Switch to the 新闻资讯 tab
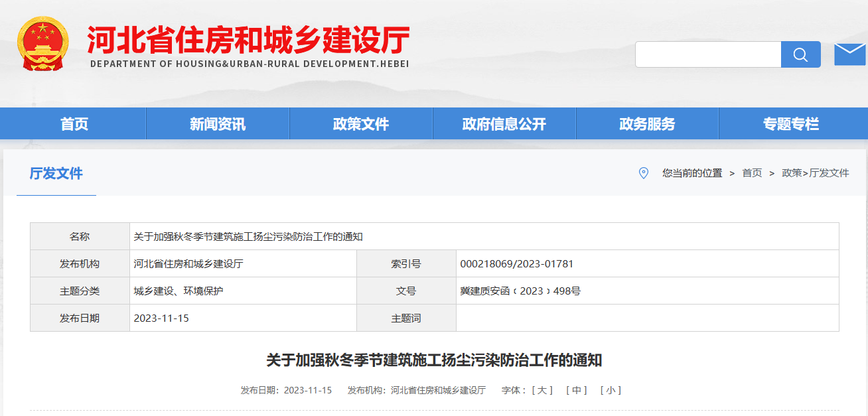The width and height of the screenshot is (868, 416). click(x=217, y=123)
